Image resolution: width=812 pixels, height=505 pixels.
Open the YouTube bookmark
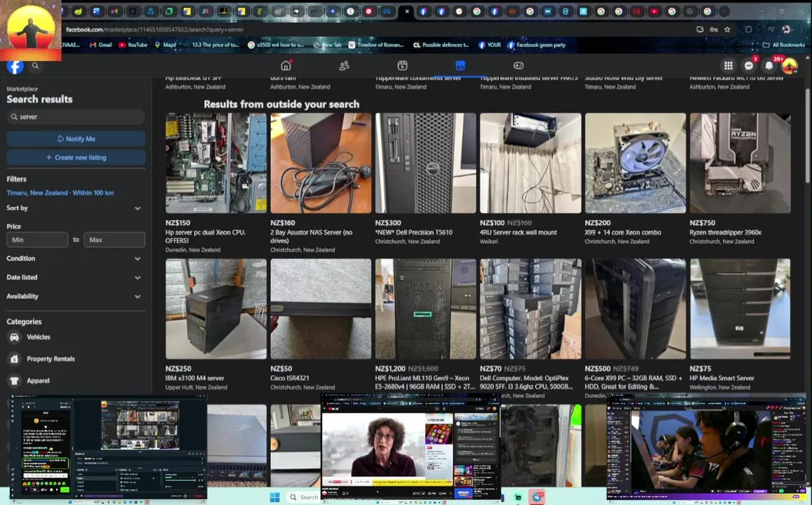[x=133, y=45]
